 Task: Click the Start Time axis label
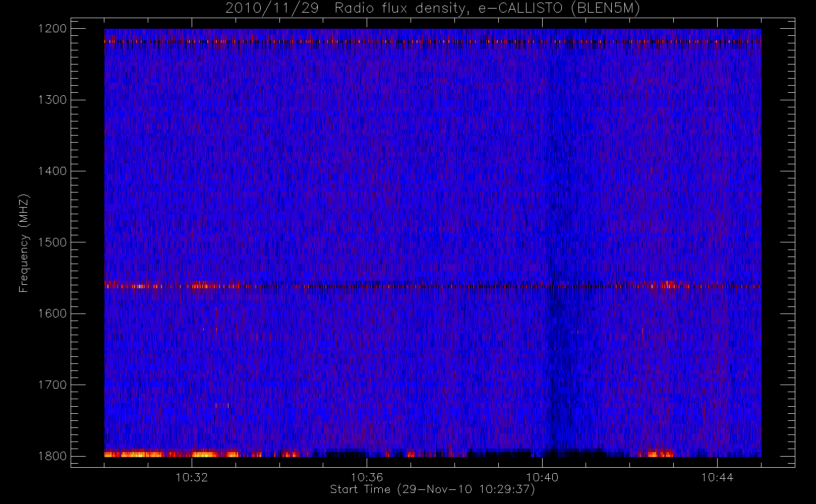click(432, 489)
